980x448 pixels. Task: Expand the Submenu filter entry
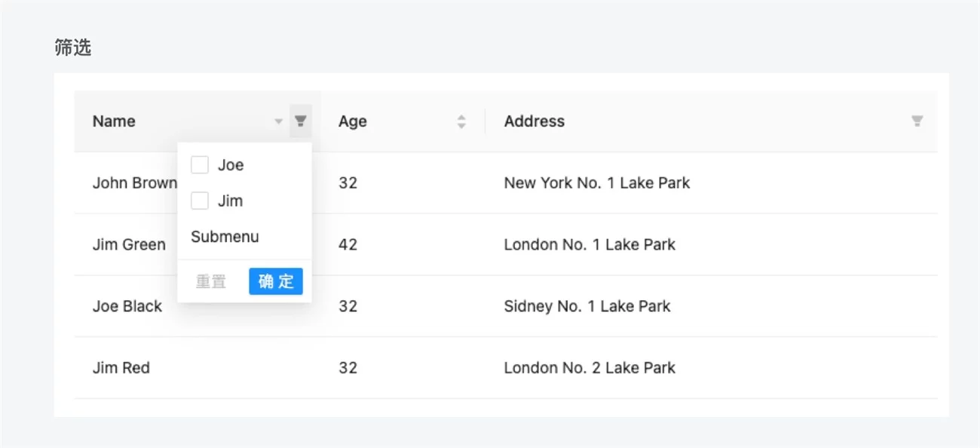[225, 237]
